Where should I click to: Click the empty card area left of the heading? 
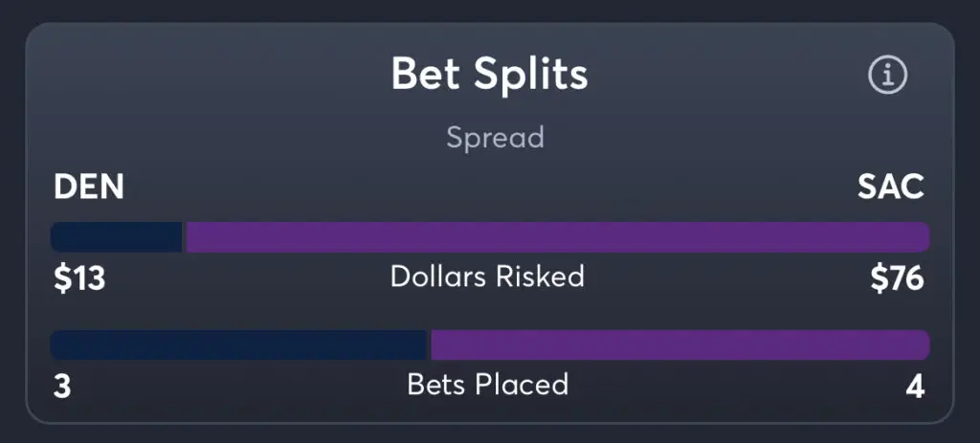[x=207, y=75]
